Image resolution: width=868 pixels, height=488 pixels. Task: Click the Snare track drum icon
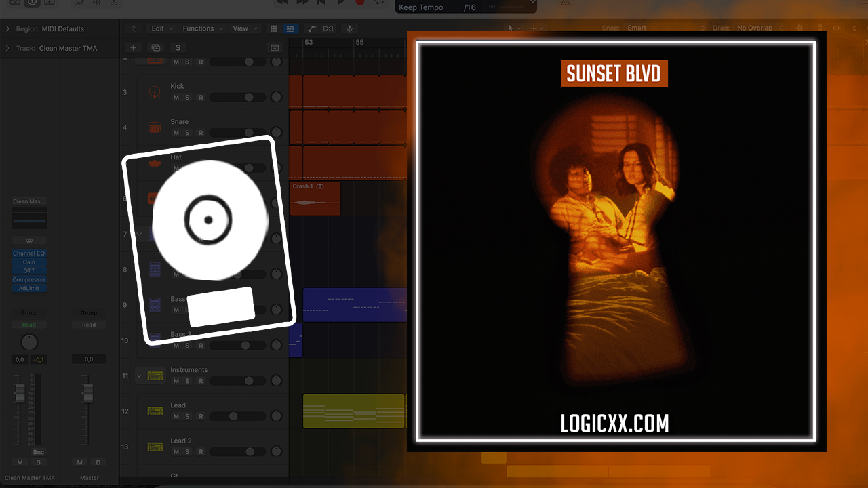coord(155,127)
